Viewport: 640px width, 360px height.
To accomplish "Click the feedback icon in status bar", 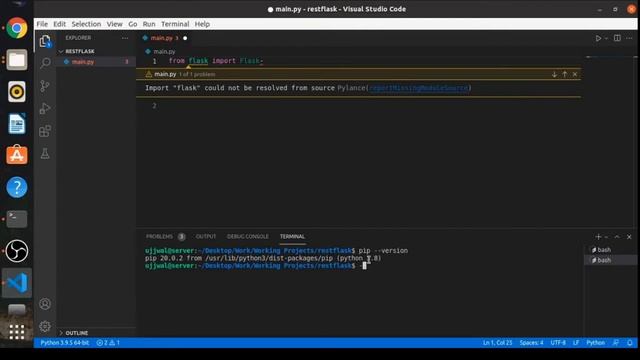I will click(616, 343).
